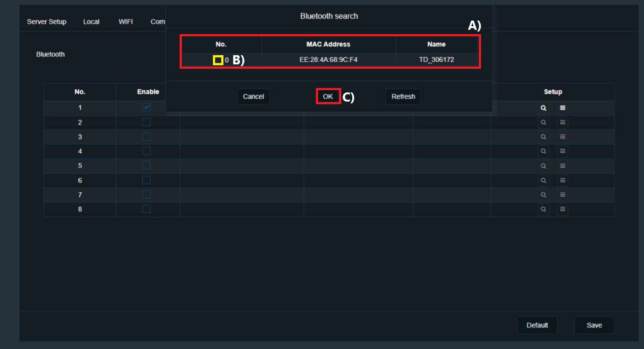Screen dimensions: 644x349
Task: Open the WIFI tab
Action: pyautogui.click(x=126, y=22)
